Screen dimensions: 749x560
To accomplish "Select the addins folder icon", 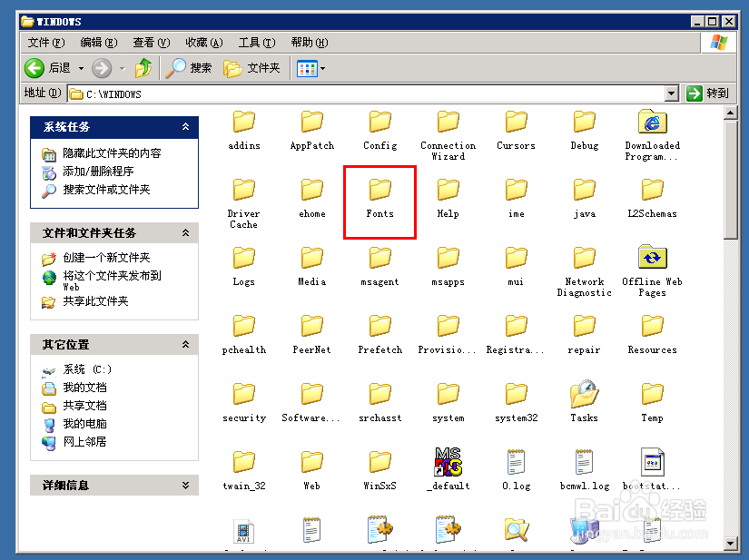I will 243,122.
